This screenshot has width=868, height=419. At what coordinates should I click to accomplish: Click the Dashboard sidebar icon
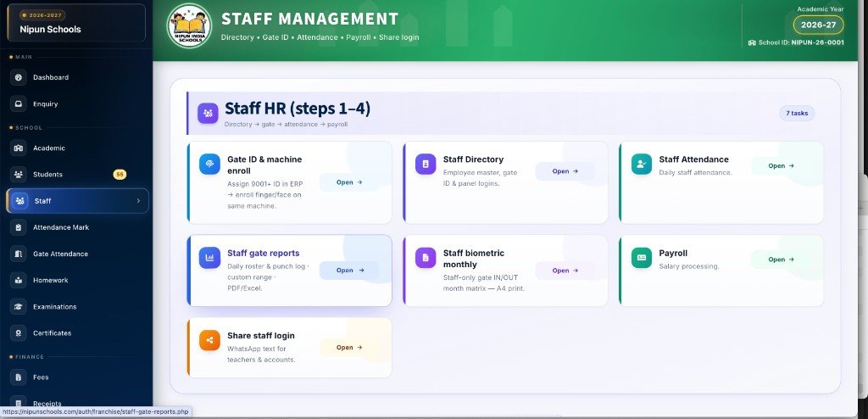point(19,77)
